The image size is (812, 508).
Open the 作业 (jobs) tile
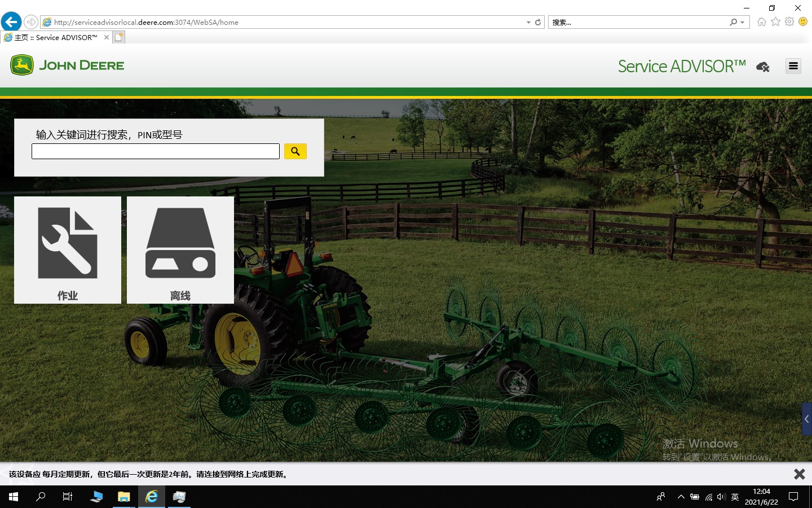(68, 250)
